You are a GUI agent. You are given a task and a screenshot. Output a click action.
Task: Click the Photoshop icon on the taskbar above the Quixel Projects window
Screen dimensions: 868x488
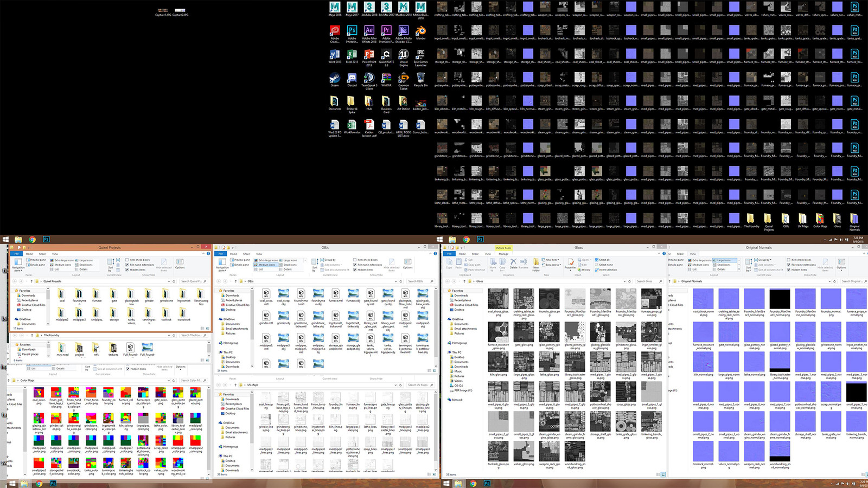coord(46,239)
